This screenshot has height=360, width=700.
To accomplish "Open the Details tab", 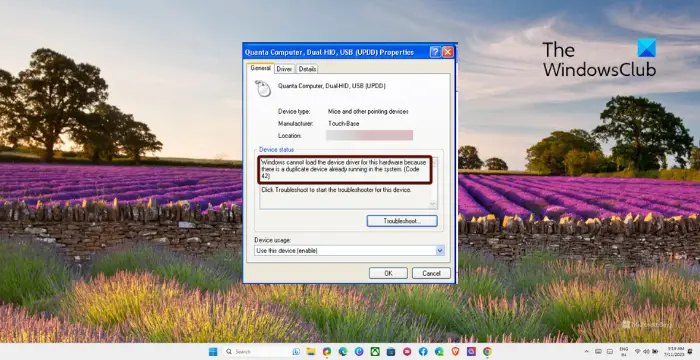I will click(307, 69).
